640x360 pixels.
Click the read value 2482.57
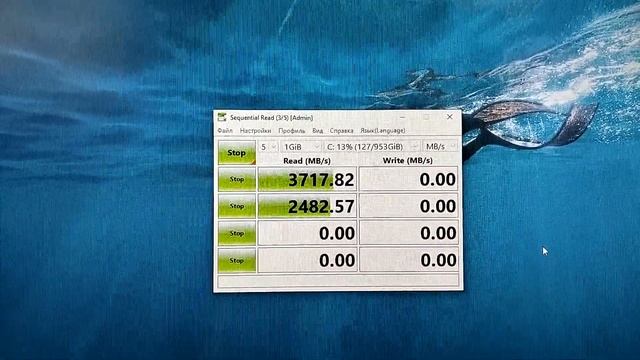[x=307, y=206]
